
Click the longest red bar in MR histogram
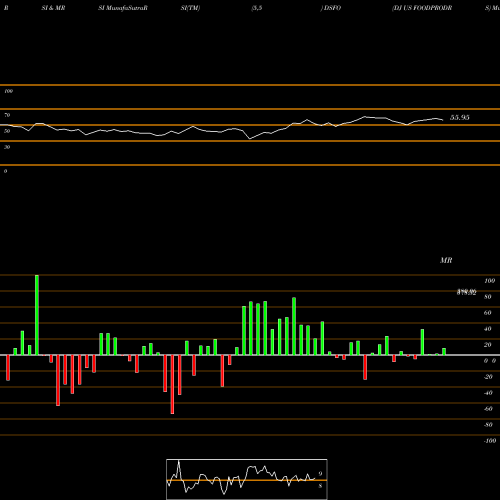(172, 384)
